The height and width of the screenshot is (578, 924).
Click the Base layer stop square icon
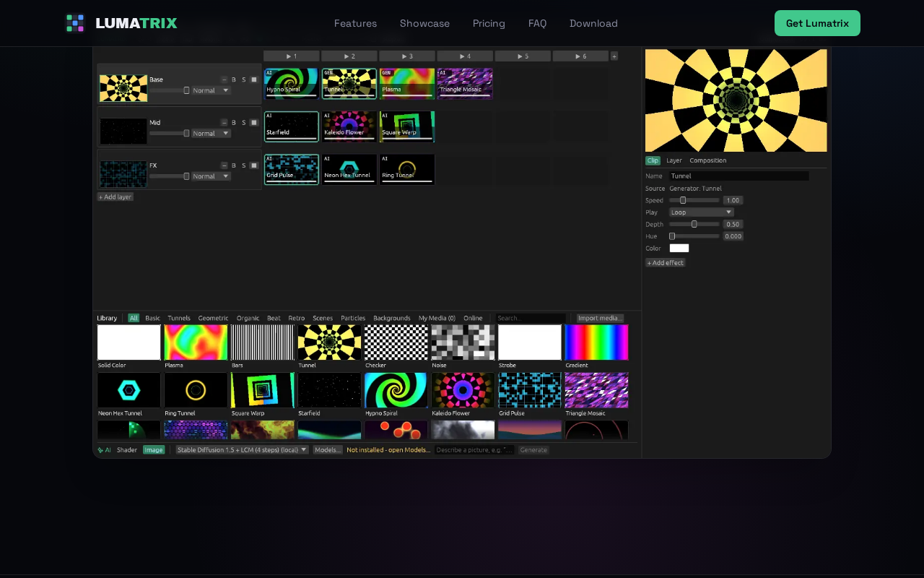(x=254, y=79)
